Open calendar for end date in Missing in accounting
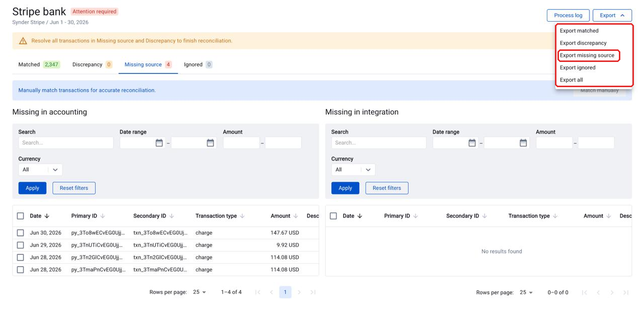Image resolution: width=644 pixels, height=327 pixels. (210, 143)
